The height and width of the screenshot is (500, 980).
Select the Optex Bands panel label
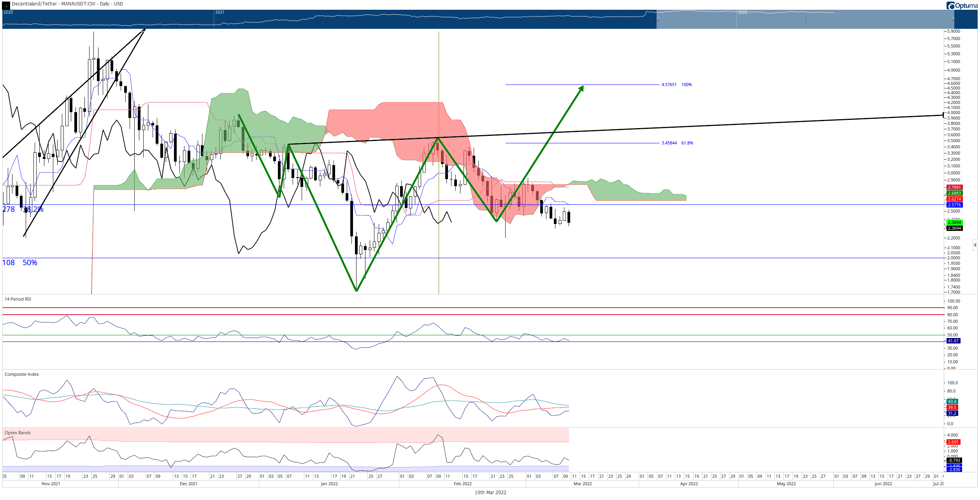(x=18, y=433)
